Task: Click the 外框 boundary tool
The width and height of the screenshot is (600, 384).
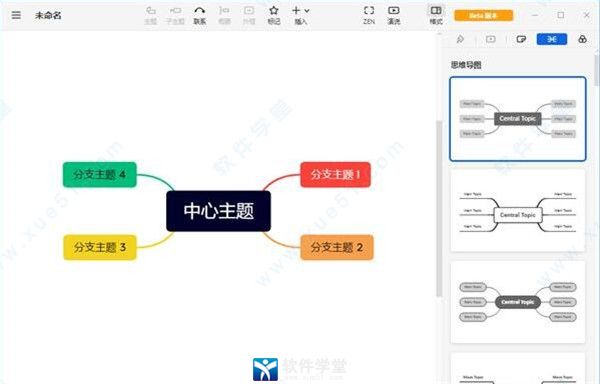Action: click(249, 15)
